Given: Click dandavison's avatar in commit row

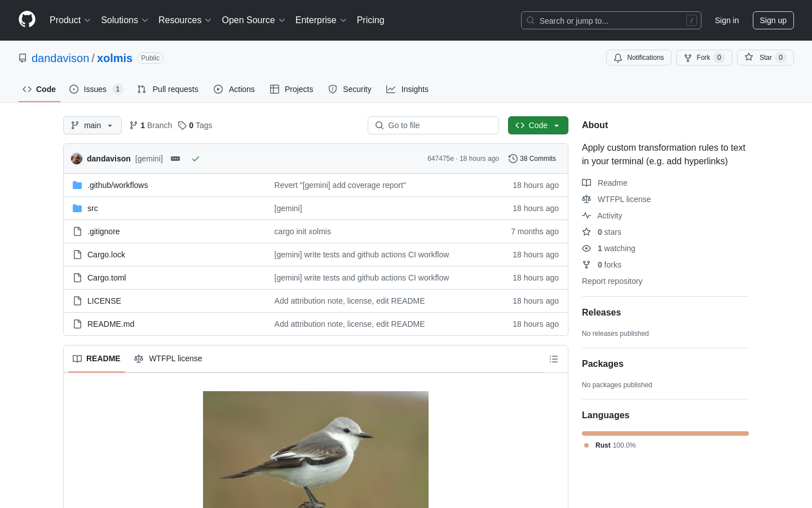Looking at the screenshot, I should 77,159.
